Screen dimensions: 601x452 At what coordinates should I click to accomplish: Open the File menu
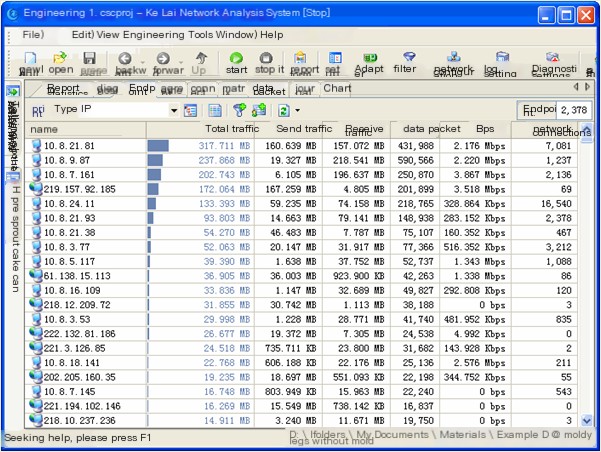pyautogui.click(x=33, y=35)
